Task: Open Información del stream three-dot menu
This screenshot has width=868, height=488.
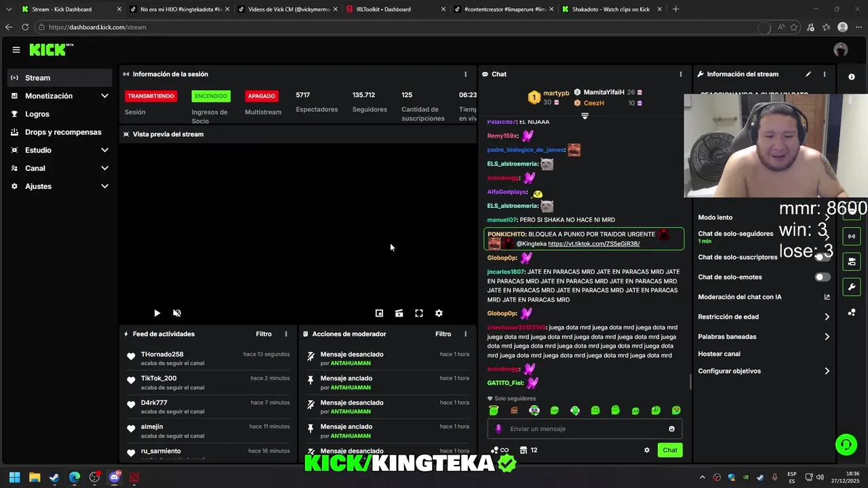Action: tap(825, 74)
